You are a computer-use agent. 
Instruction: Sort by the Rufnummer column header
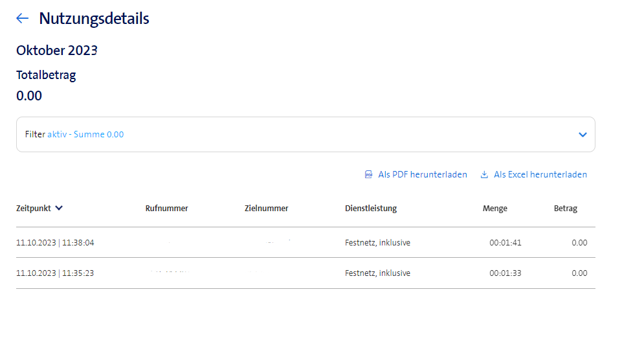[166, 209]
